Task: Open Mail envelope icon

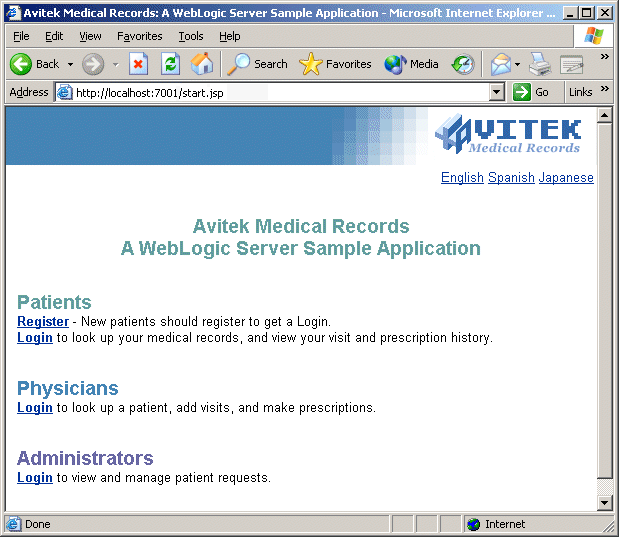Action: coord(501,64)
